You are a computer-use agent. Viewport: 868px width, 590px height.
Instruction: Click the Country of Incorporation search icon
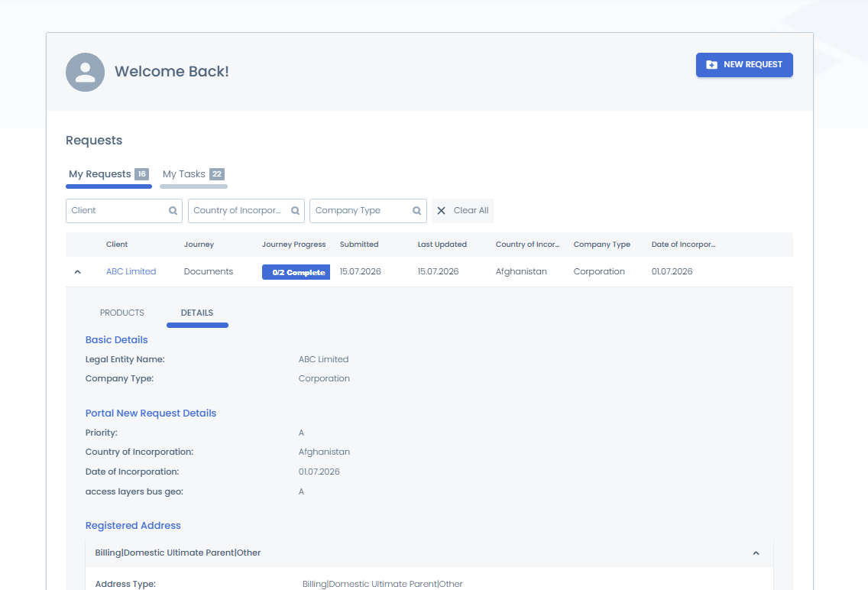295,211
